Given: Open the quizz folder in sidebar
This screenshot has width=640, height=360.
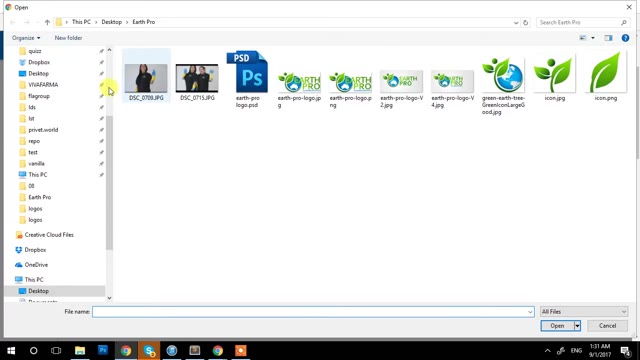Looking at the screenshot, I should pyautogui.click(x=35, y=51).
